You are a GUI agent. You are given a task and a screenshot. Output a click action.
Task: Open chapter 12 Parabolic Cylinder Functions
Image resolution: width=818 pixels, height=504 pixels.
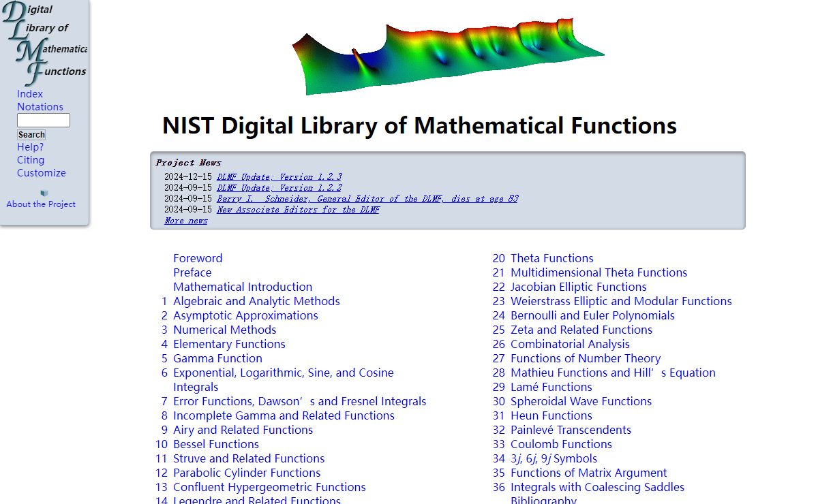[x=247, y=473]
